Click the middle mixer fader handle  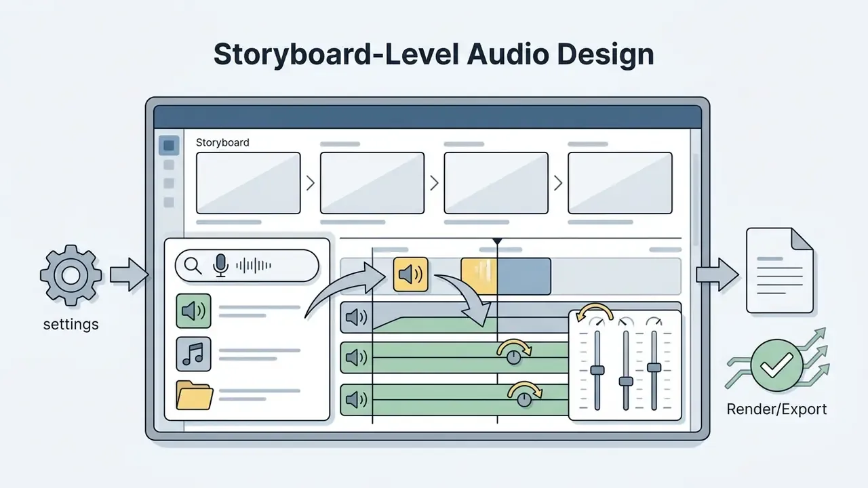click(x=626, y=382)
